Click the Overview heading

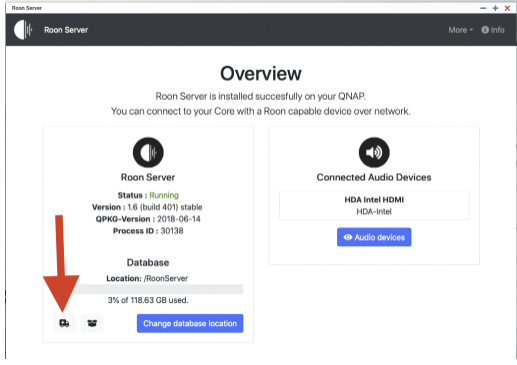pos(261,73)
